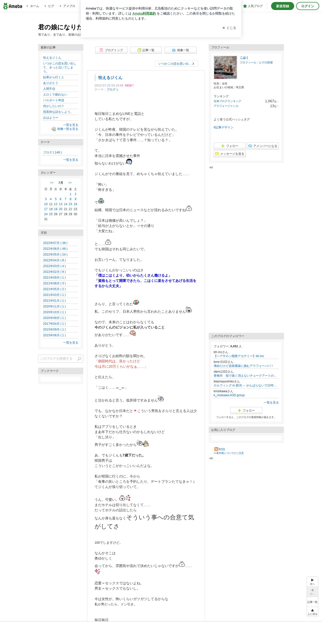Open the Ameba利用規約 terms link

[144, 14]
